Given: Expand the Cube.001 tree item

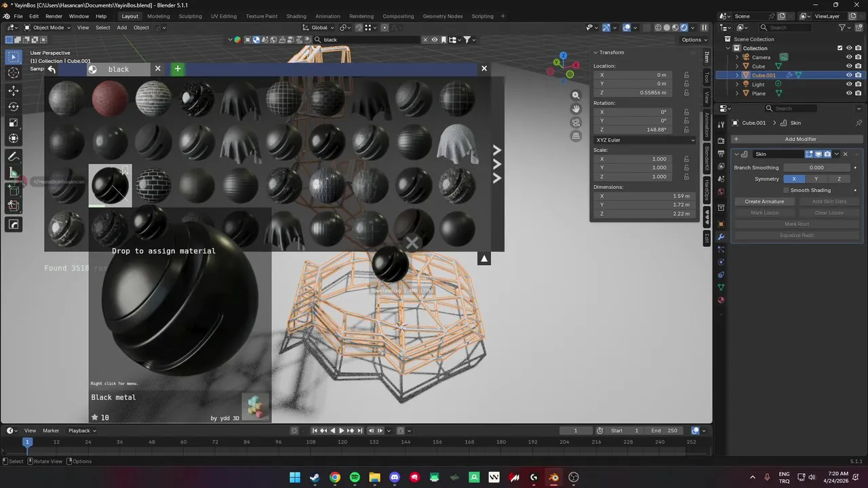Looking at the screenshot, I should pyautogui.click(x=737, y=75).
